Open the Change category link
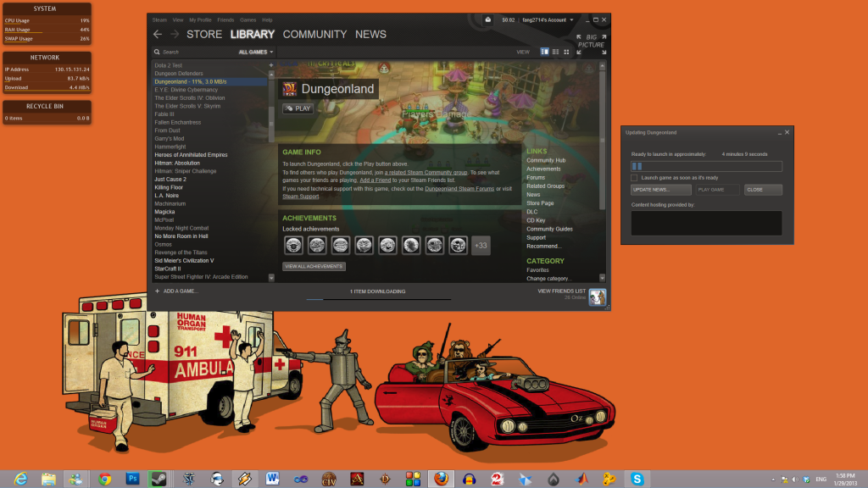 click(x=548, y=279)
